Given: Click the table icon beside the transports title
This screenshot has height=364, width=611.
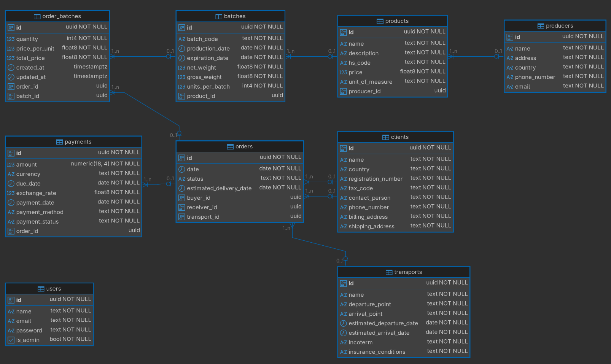Looking at the screenshot, I should pos(389,272).
